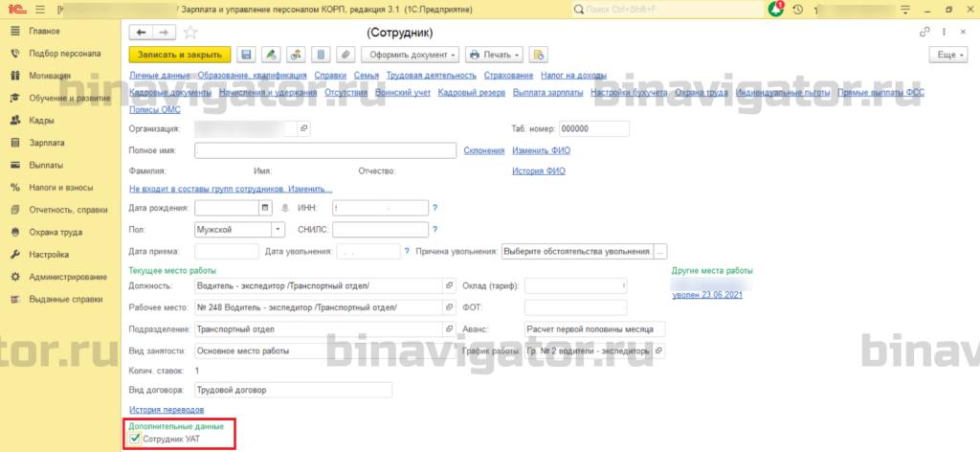Screen dimensions: 980x452
Task: Open the calendar picker for Дата рождения
Action: point(265,208)
